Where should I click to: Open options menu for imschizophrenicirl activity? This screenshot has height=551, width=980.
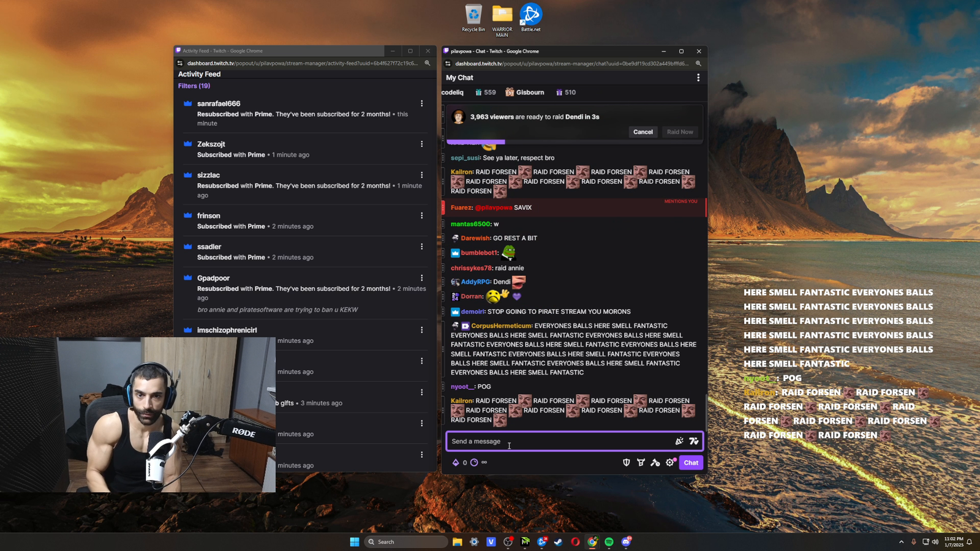421,330
